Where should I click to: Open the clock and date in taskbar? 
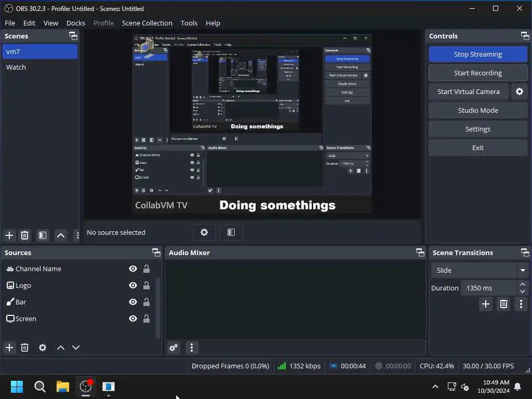494,387
